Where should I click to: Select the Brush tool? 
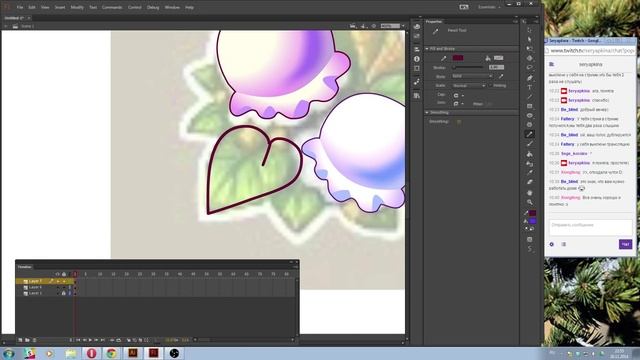[x=529, y=144]
